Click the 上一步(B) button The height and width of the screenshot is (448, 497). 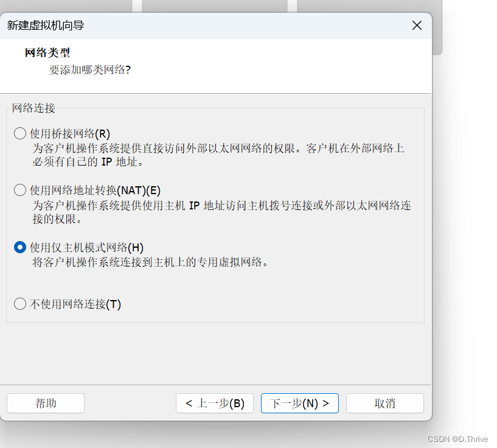point(214,403)
